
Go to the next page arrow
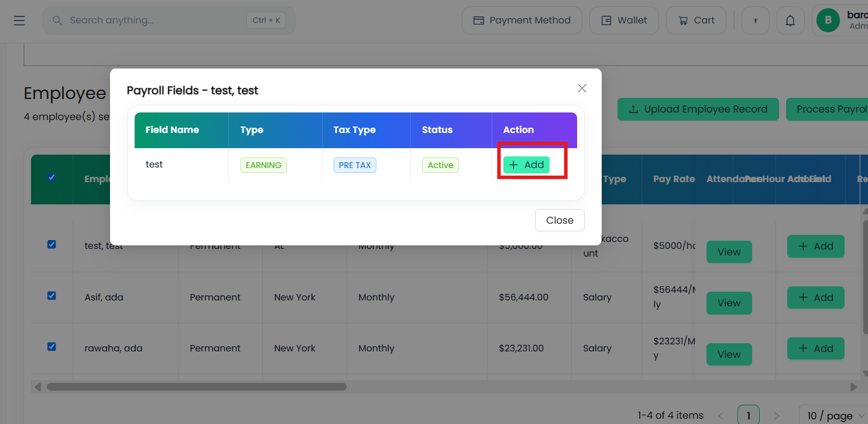coord(777,416)
